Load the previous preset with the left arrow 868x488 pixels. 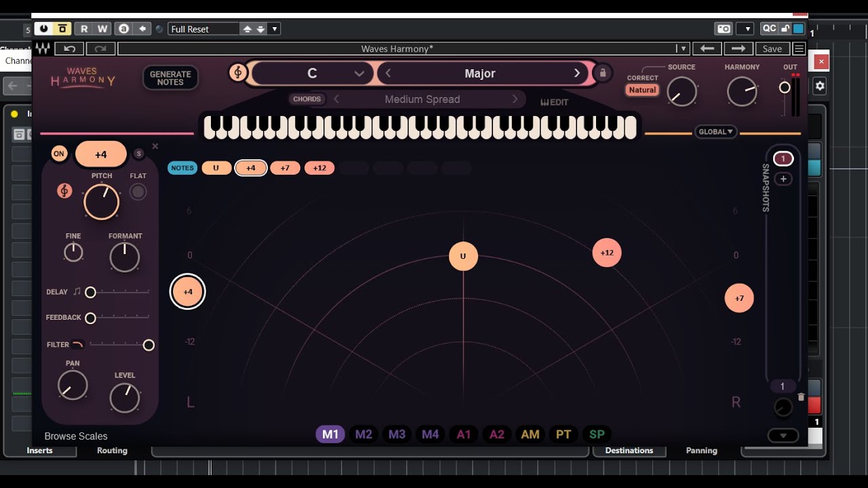click(x=707, y=49)
